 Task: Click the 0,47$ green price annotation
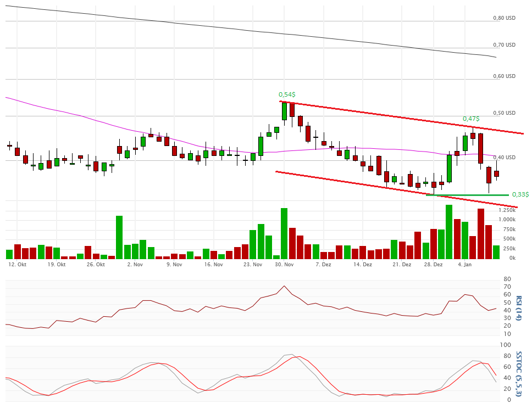(x=470, y=119)
